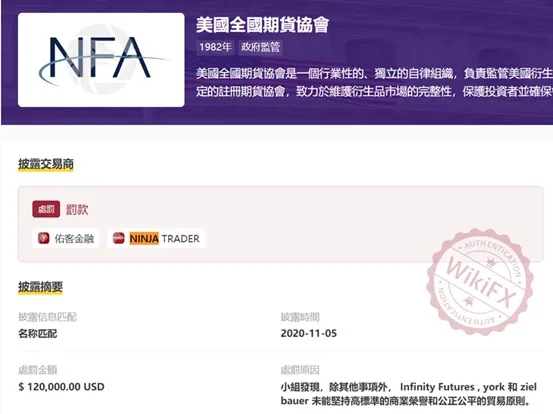553x414 pixels.
Task: Click the 政府監管 tag
Action: click(x=260, y=47)
